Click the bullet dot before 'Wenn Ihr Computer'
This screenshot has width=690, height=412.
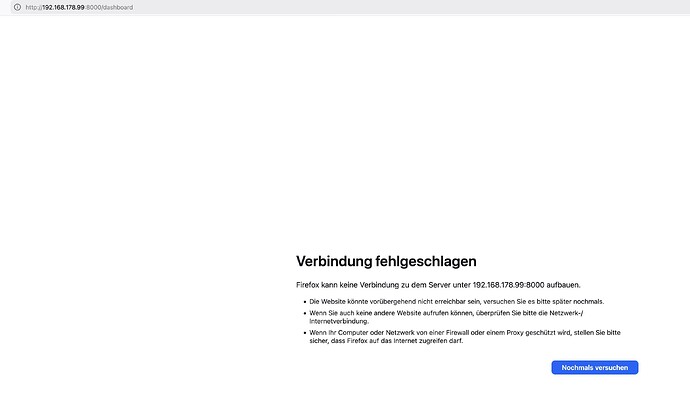(x=303, y=331)
